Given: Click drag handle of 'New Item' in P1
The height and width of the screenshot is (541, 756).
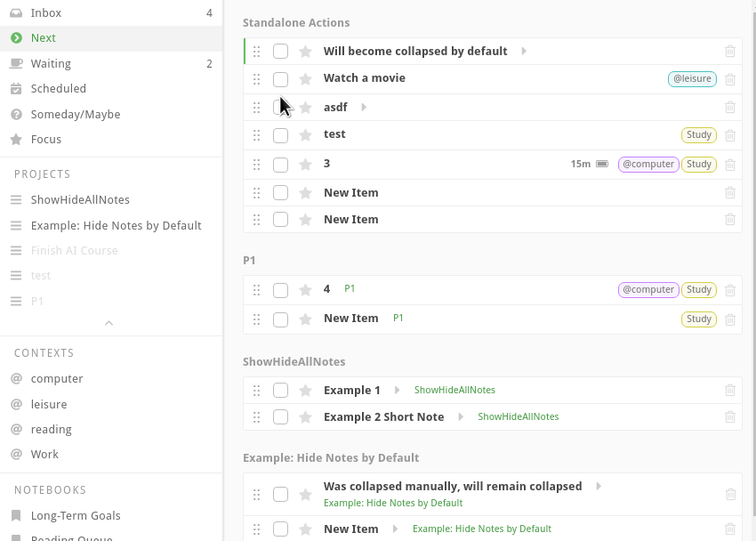Looking at the screenshot, I should click(x=257, y=319).
